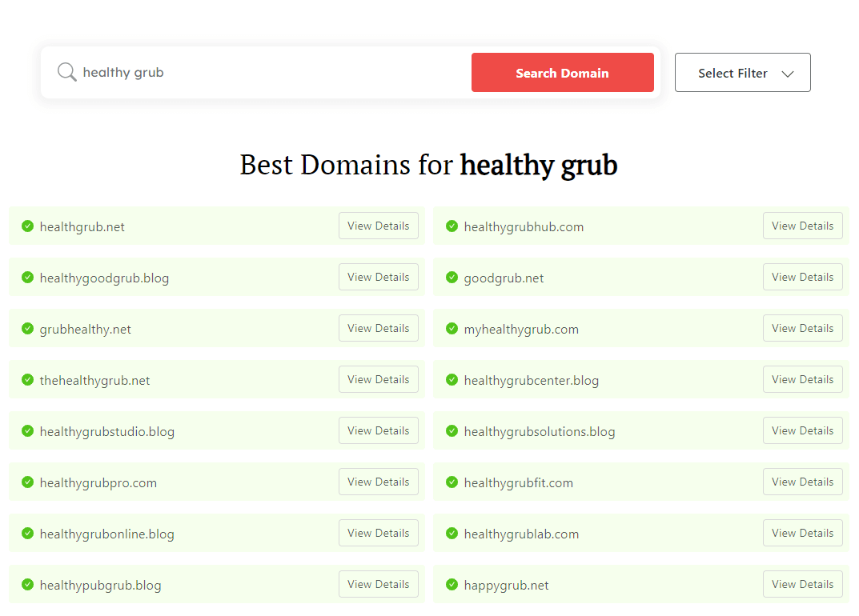Click green check icon beside healthgrub.net
The height and width of the screenshot is (616, 859).
click(27, 226)
